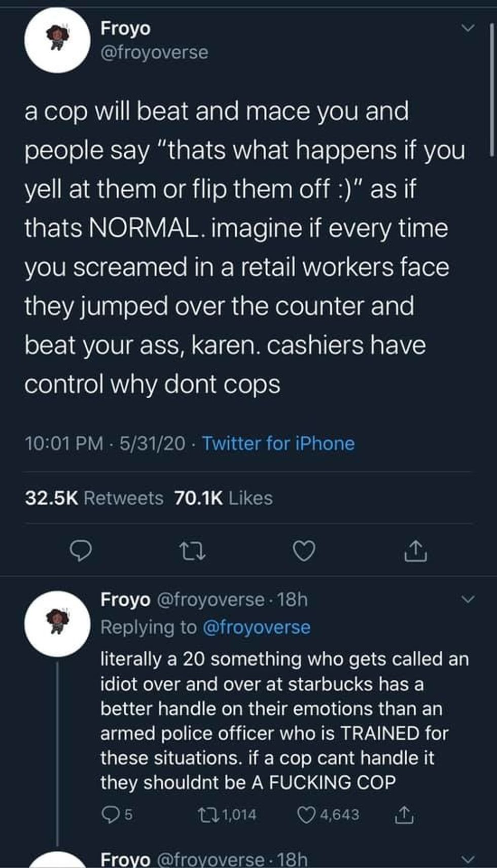
Task: Retweet the main tweet about cops
Action: 193,551
